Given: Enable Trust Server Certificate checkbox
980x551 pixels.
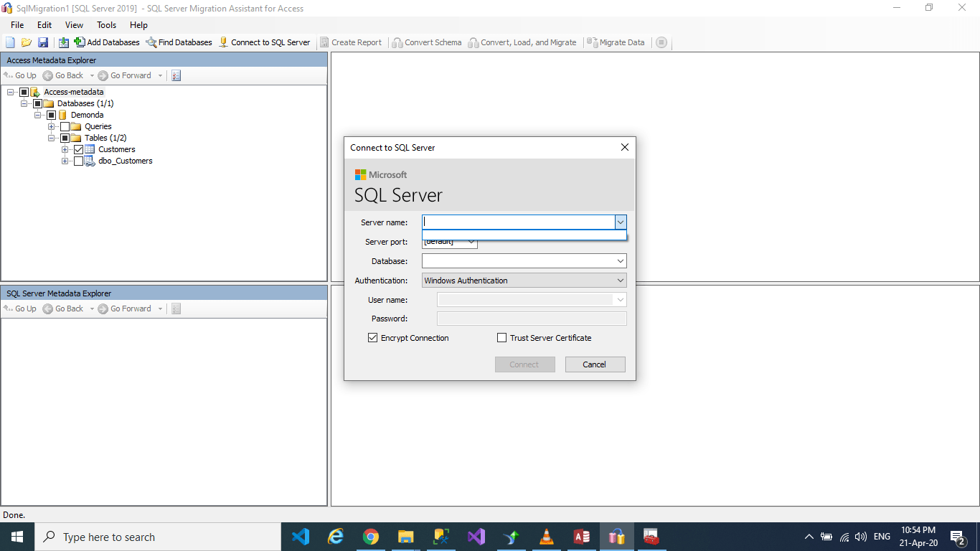Looking at the screenshot, I should 501,338.
